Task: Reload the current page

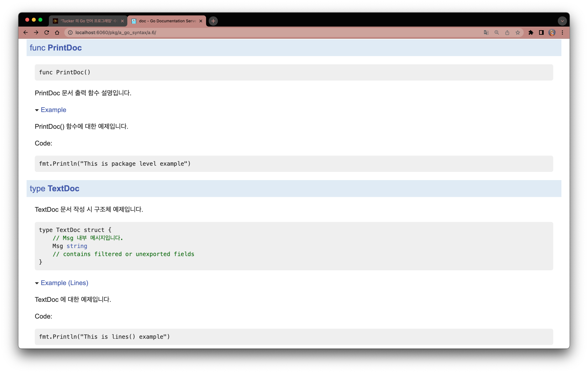Action: click(x=47, y=32)
